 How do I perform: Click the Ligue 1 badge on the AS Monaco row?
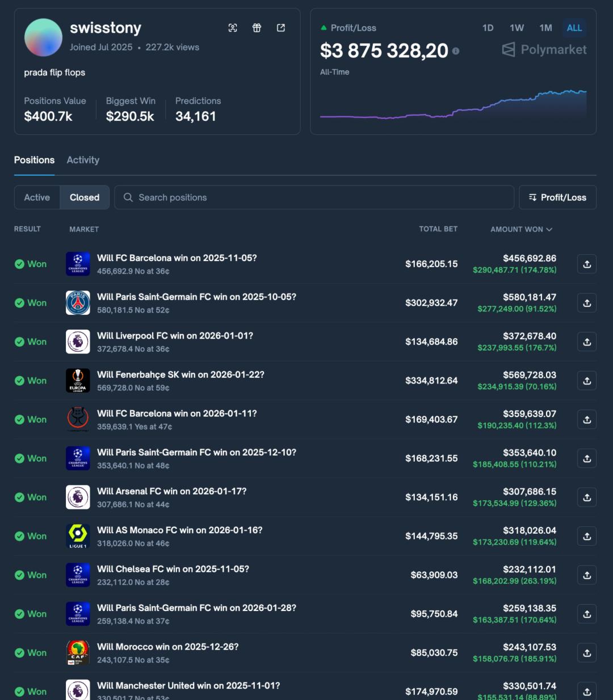pyautogui.click(x=78, y=535)
